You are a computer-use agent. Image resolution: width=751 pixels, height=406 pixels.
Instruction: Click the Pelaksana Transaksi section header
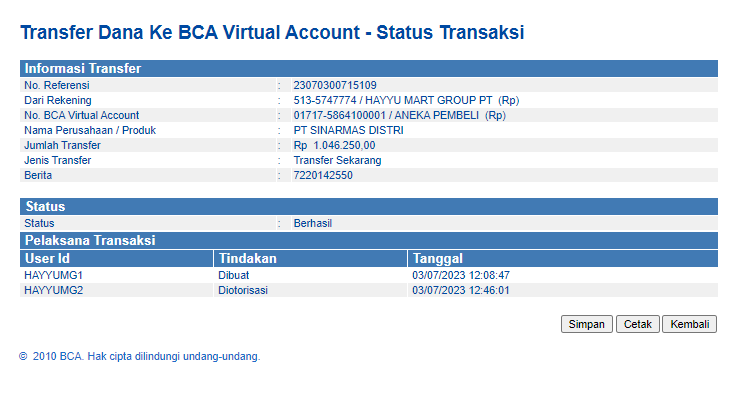pos(89,240)
